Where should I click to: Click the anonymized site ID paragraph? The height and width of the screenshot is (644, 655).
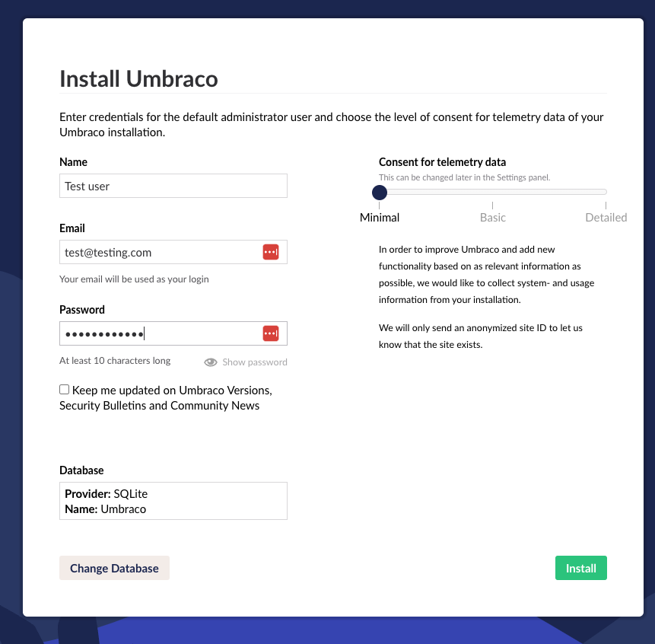(x=480, y=336)
